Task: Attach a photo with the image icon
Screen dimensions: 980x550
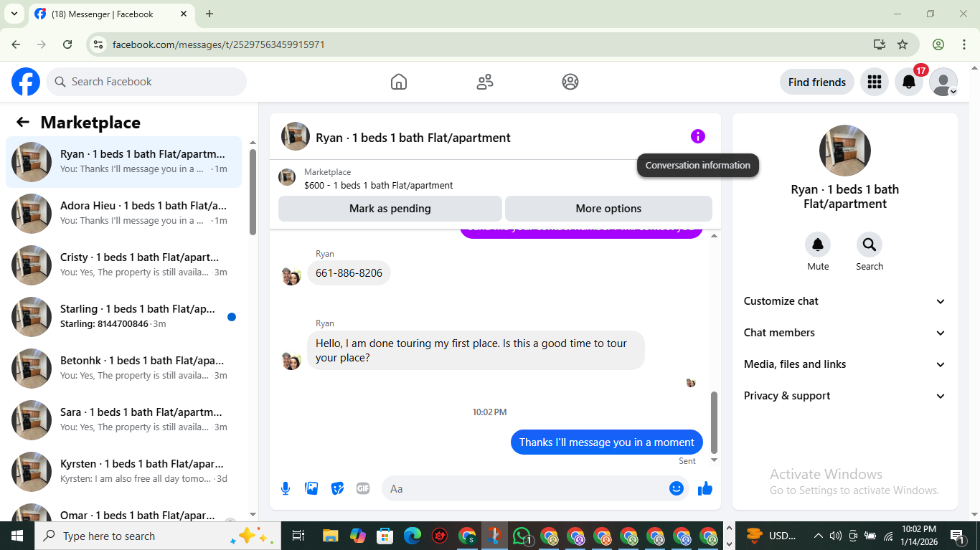Action: [x=311, y=488]
